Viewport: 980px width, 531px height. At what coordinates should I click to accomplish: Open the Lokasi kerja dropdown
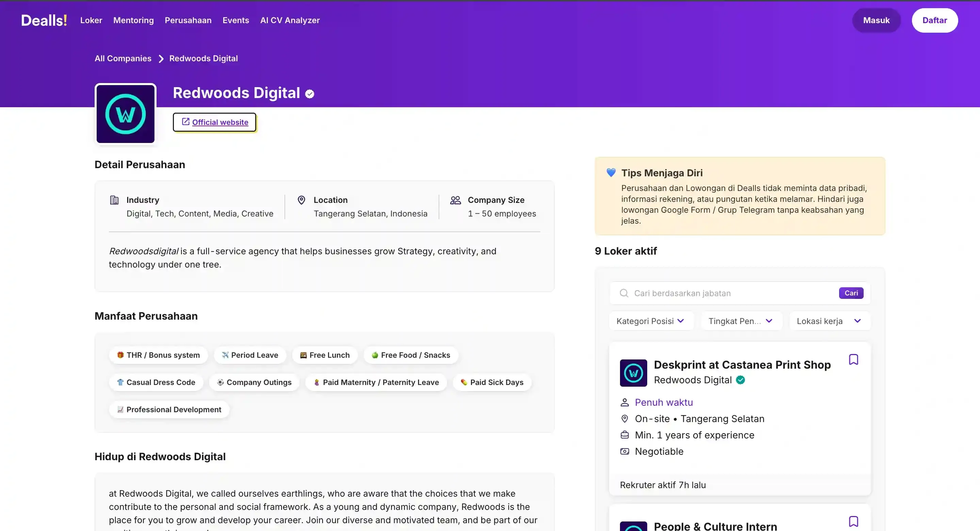point(830,321)
